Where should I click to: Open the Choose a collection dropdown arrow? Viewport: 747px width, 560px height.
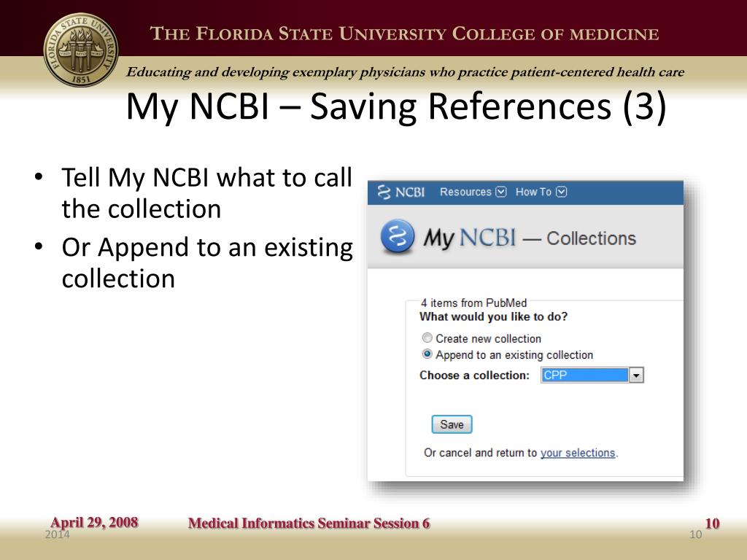636,376
